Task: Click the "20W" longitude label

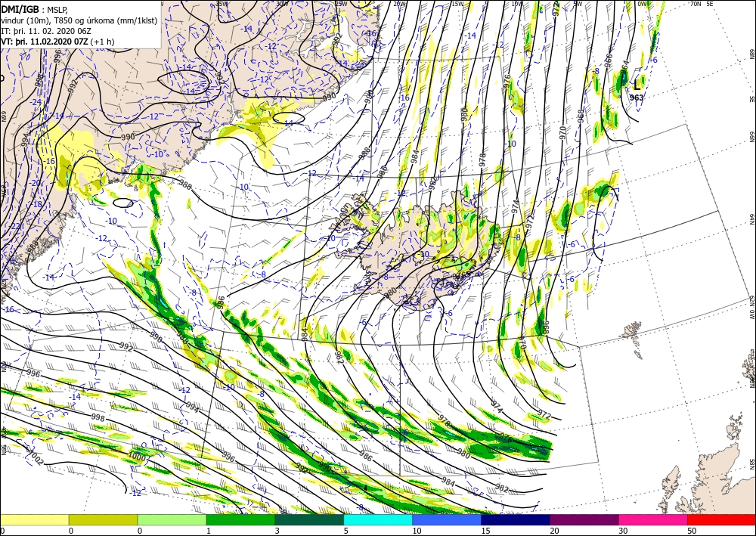Action: (x=398, y=4)
